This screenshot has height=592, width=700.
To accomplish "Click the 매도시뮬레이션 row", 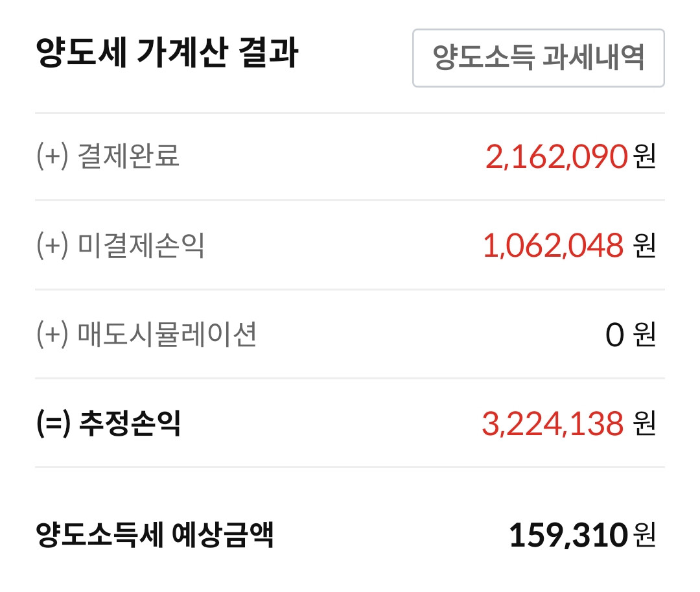I will coord(350,334).
